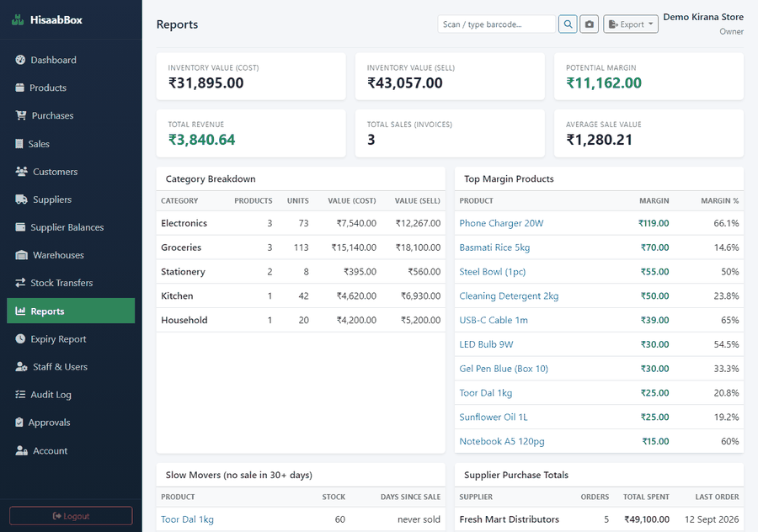Image resolution: width=758 pixels, height=532 pixels.
Task: Navigate to Purchases
Action: coord(71,115)
